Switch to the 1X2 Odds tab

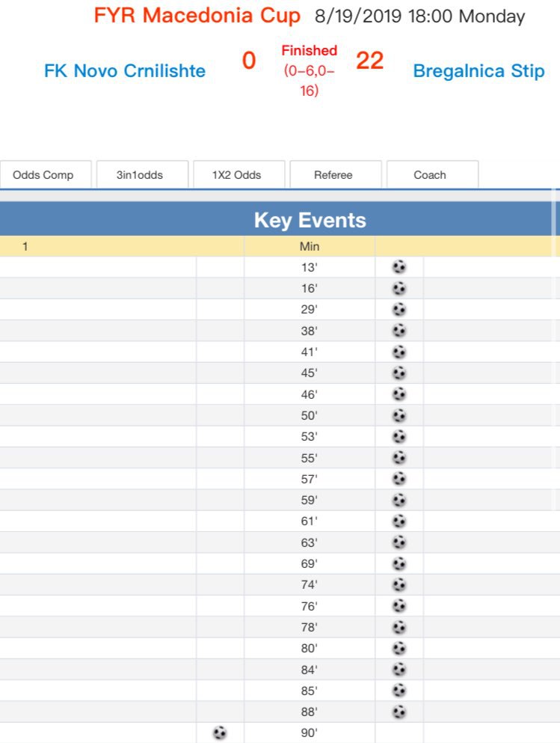239,175
